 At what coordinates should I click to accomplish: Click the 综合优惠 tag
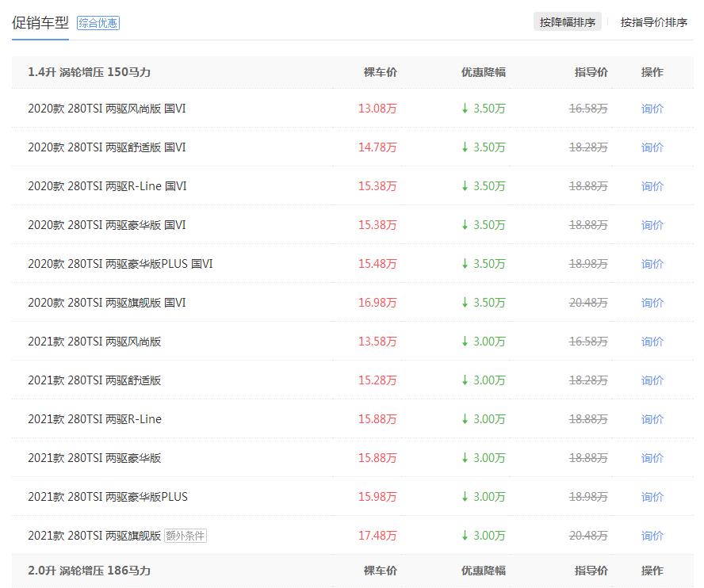point(98,23)
